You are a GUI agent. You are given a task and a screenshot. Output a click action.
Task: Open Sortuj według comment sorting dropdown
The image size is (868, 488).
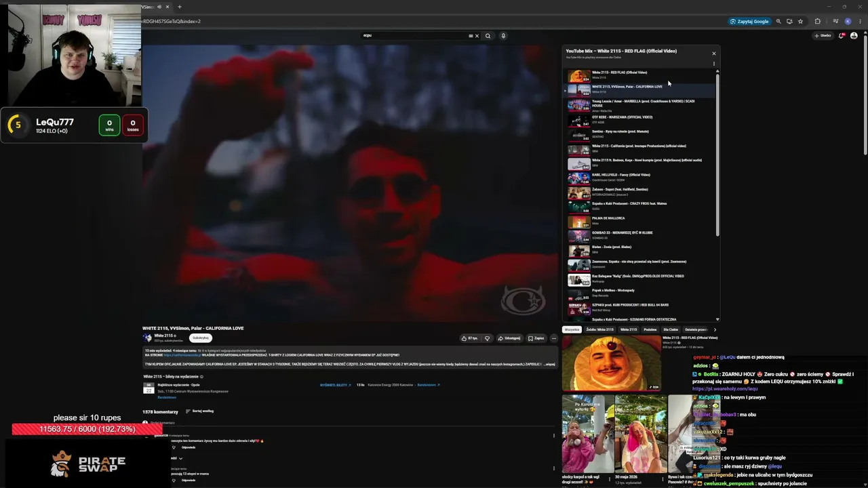coord(199,411)
